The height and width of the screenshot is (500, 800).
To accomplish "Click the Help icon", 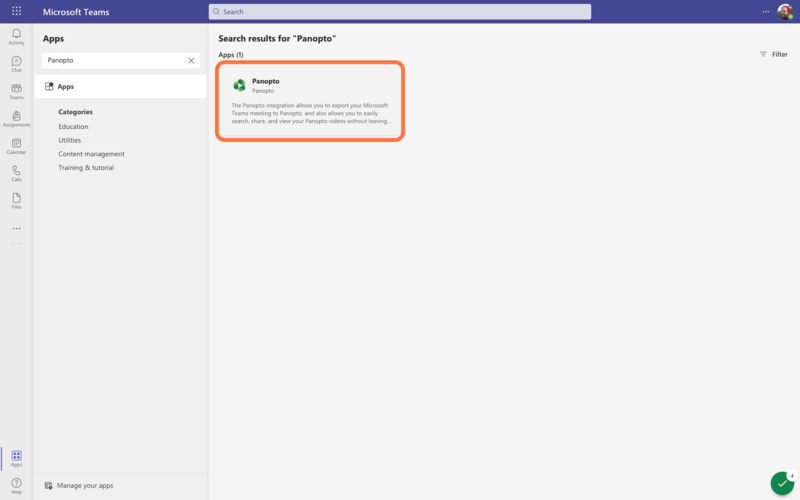I will click(x=16, y=485).
